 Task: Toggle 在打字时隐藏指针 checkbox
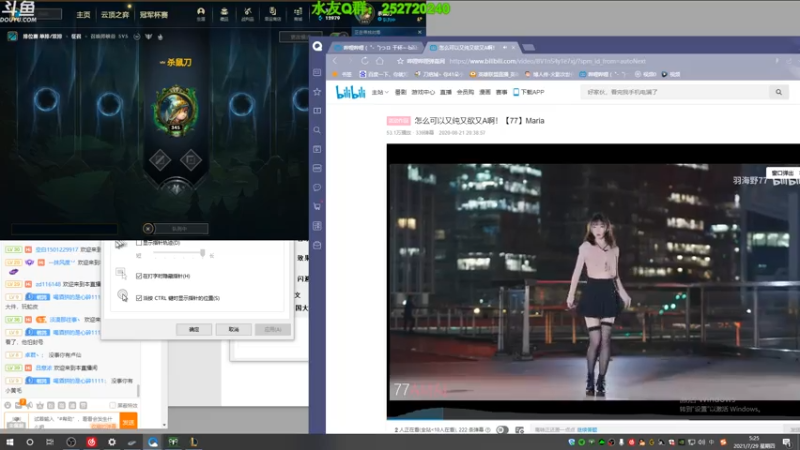[139, 276]
